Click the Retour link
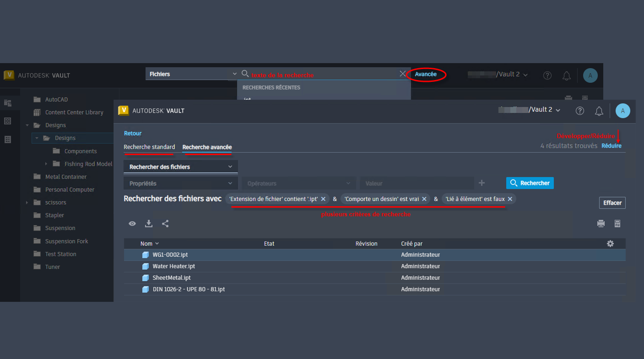This screenshot has height=359, width=644. click(x=133, y=134)
